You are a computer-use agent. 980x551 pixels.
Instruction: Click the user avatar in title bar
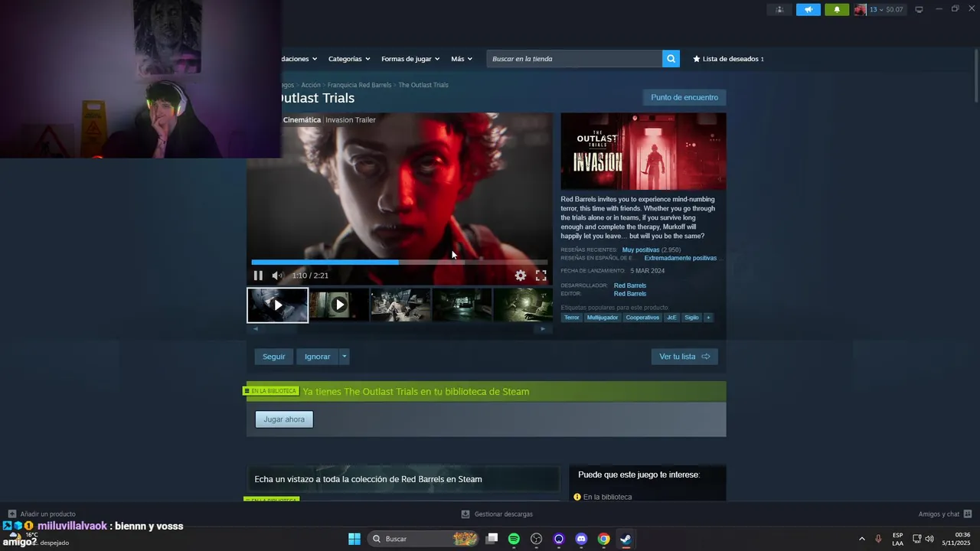tap(861, 10)
